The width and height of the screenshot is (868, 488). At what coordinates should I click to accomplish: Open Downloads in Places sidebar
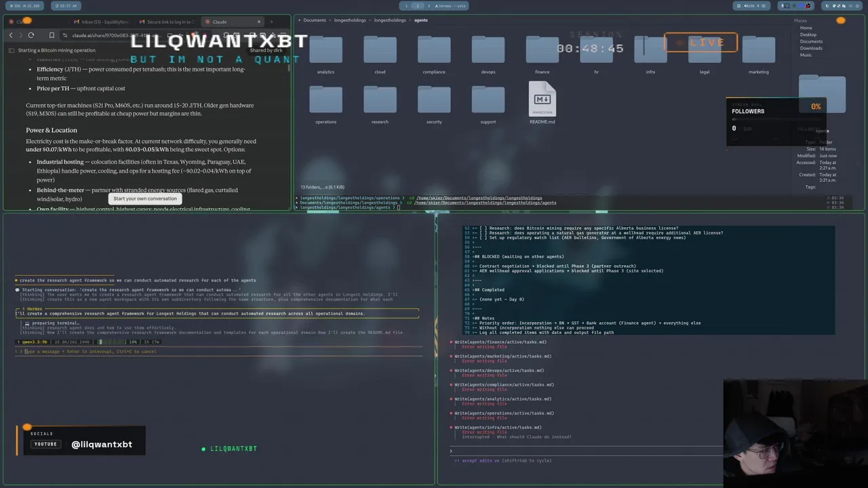tap(811, 48)
